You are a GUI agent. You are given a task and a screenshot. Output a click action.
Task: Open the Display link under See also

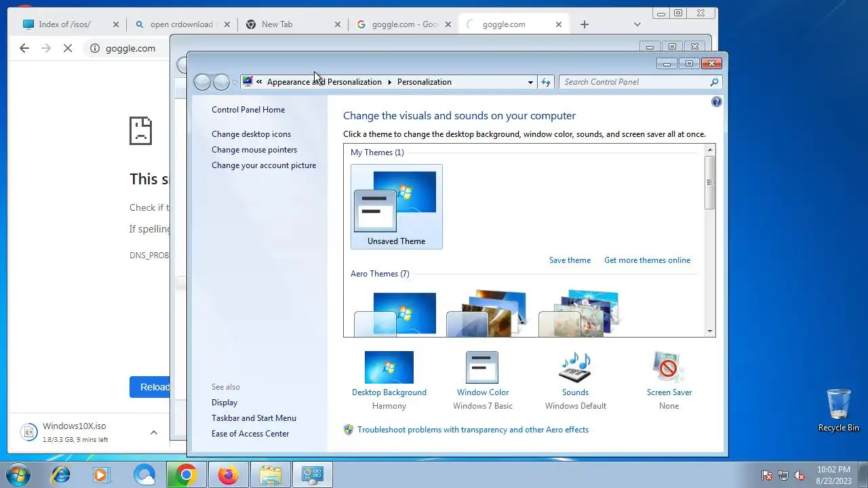click(224, 403)
